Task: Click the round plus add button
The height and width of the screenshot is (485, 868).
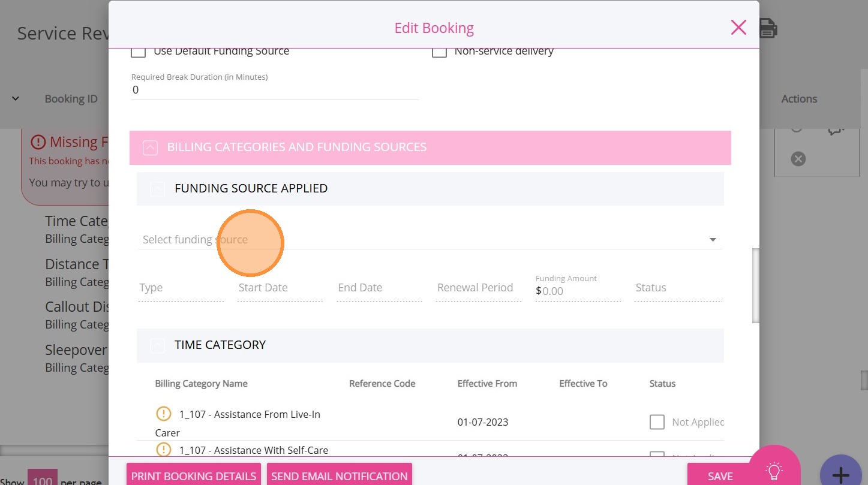Action: point(840,475)
